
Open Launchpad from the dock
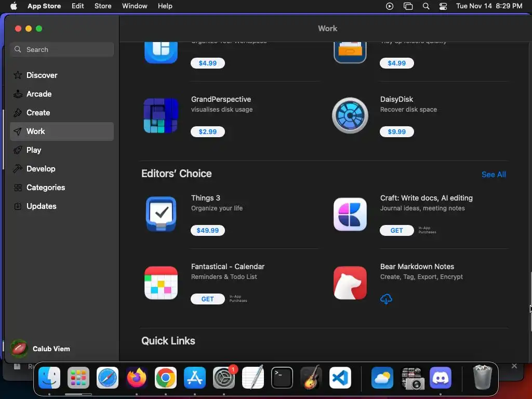pos(78,378)
